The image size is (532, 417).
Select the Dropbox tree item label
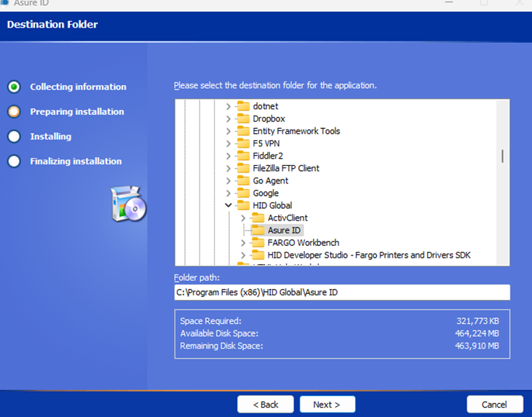tap(269, 119)
